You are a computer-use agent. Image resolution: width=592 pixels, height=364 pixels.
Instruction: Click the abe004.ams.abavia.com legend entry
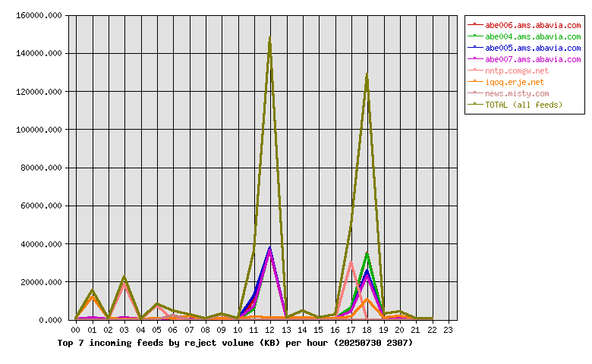click(524, 36)
